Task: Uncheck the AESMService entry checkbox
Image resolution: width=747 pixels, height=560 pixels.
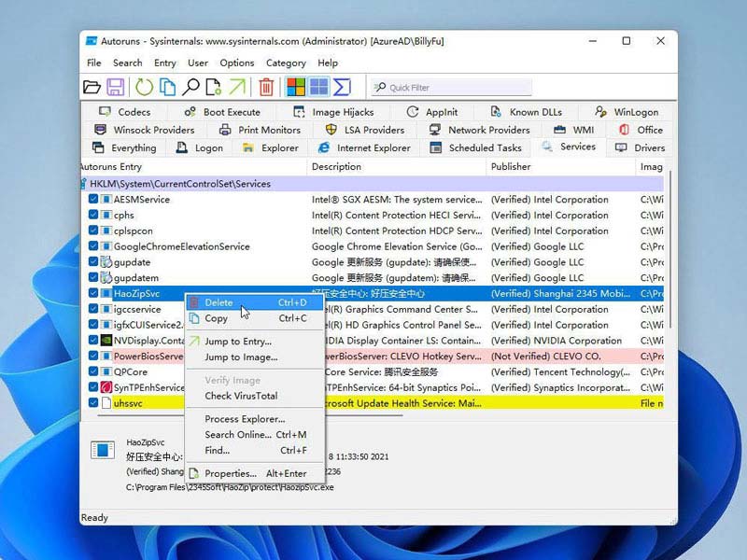Action: [x=93, y=200]
